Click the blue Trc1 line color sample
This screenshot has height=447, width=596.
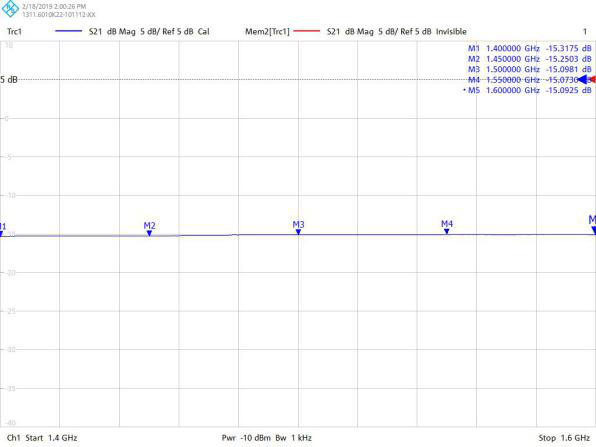(68, 31)
